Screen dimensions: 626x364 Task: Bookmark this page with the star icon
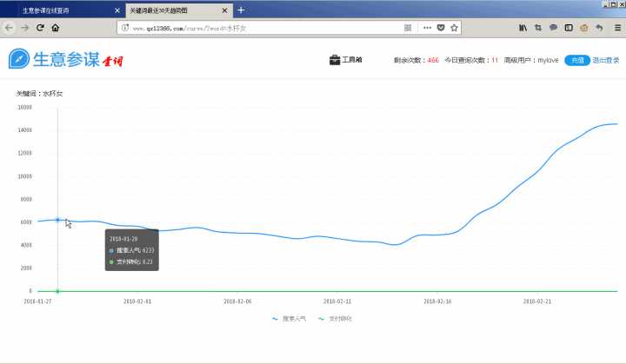(x=454, y=28)
